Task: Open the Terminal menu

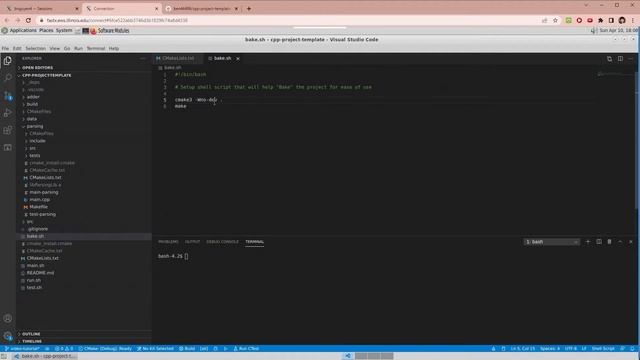Action: click(x=96, y=49)
